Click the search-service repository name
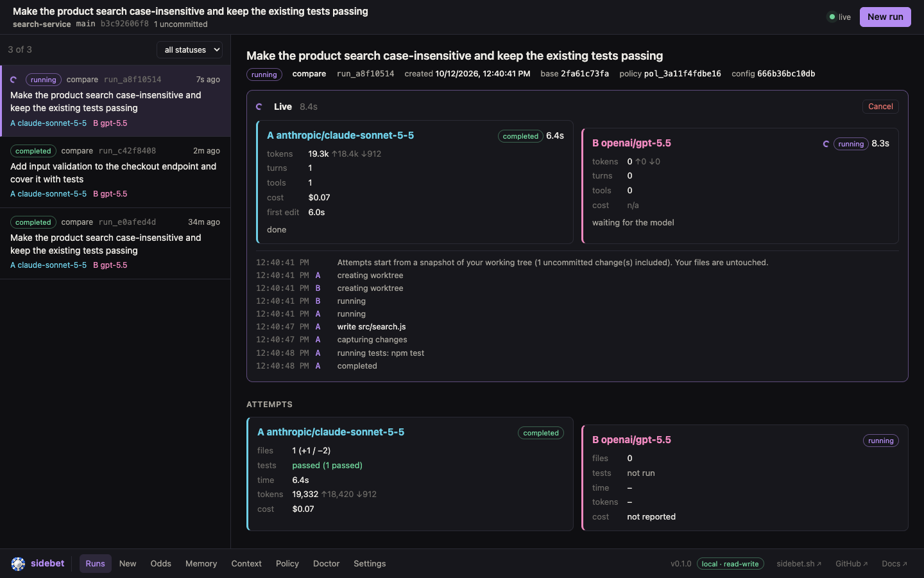Screen dimensions: 924x578 [42, 24]
